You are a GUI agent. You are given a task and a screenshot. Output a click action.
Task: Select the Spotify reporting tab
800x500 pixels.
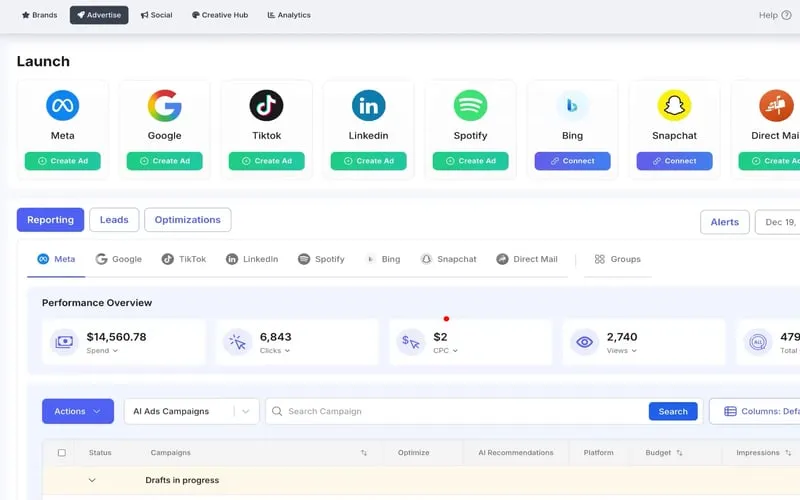point(321,259)
